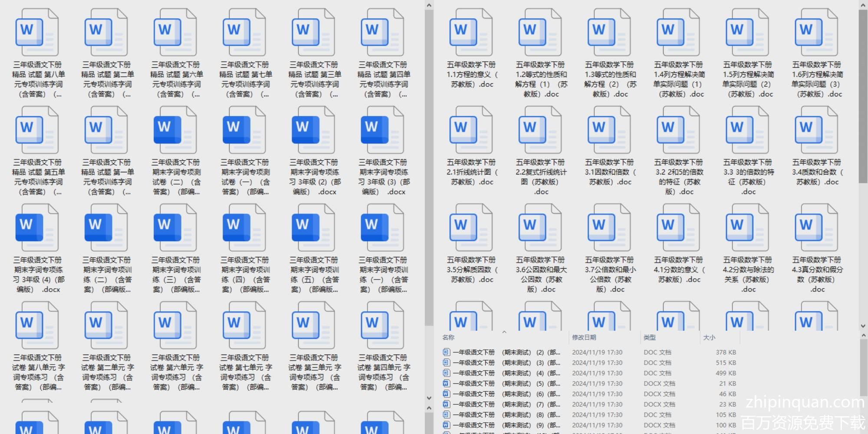Select the 一年级语文下册 (期末测试) (2) list row
This screenshot has width=868, height=434.
pyautogui.click(x=499, y=352)
